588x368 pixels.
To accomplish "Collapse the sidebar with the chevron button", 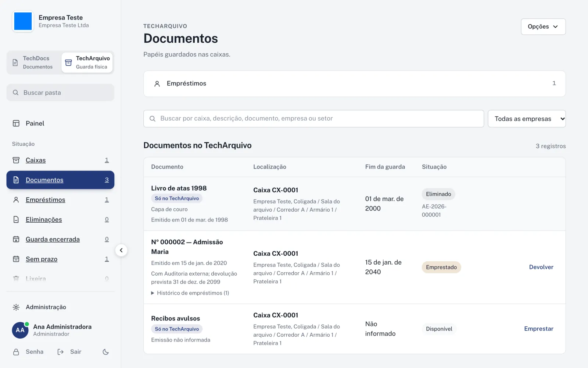I will click(121, 250).
